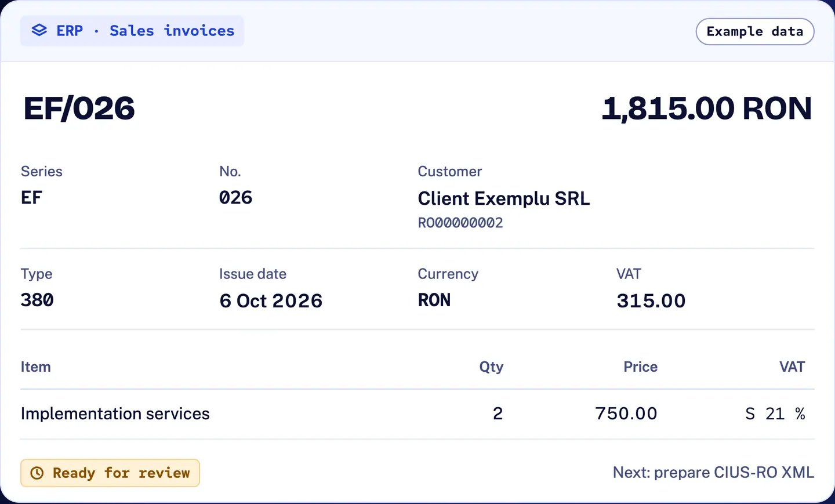Select the VAT amount "315.00"
The image size is (835, 504).
click(651, 301)
